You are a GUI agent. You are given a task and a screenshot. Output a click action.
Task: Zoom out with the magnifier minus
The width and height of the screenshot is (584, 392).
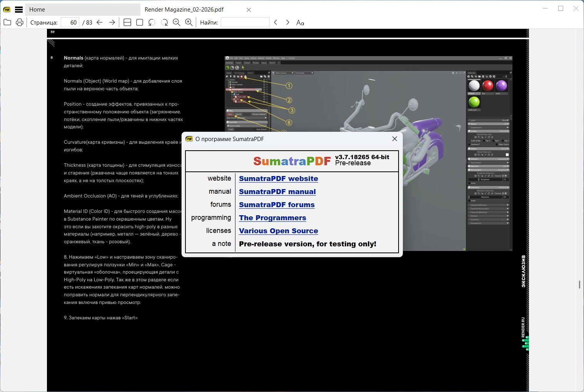177,22
